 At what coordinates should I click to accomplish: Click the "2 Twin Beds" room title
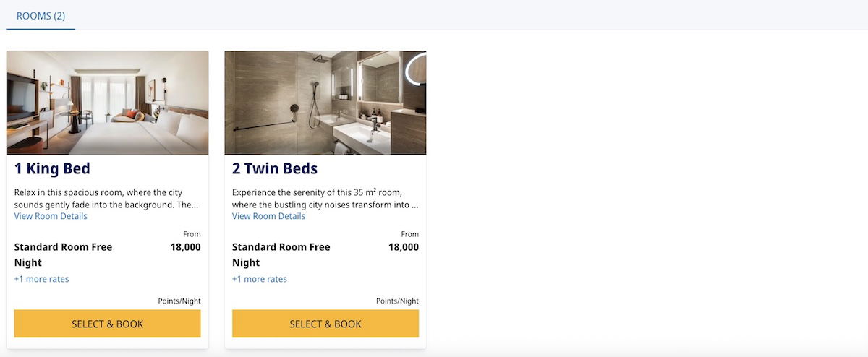[x=275, y=169]
